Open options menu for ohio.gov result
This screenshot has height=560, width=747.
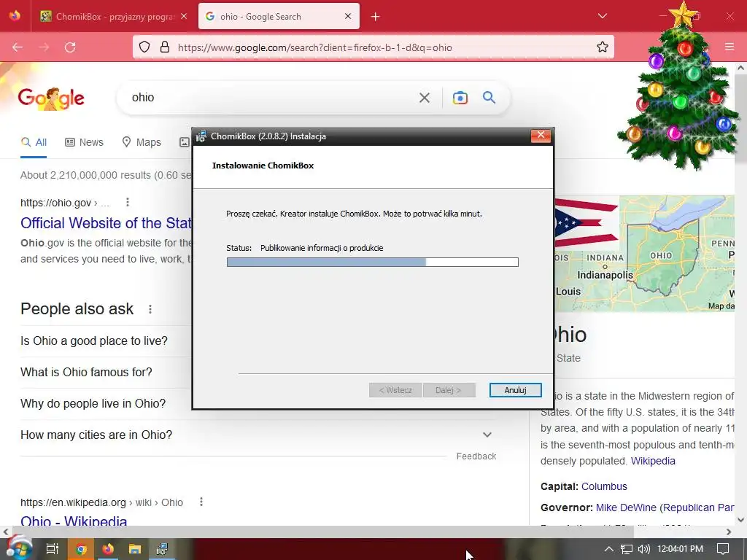point(127,203)
